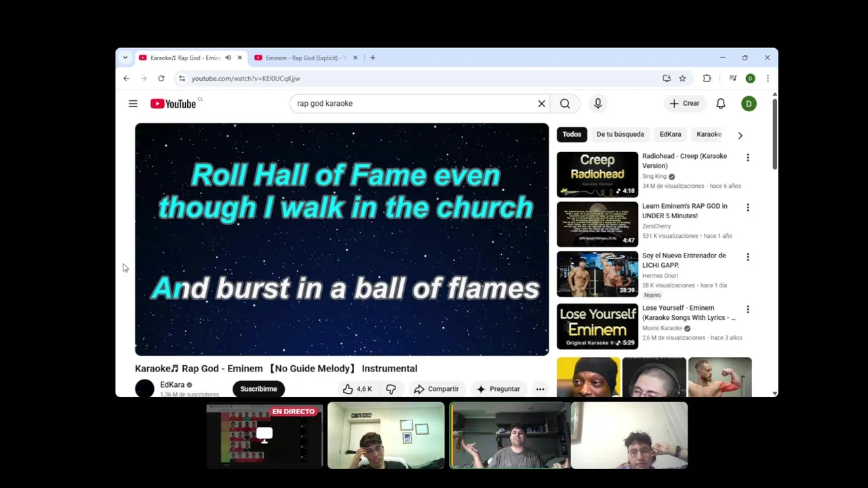The height and width of the screenshot is (488, 868).
Task: Mute the Karaoke Rap God tab audio
Action: tap(228, 58)
